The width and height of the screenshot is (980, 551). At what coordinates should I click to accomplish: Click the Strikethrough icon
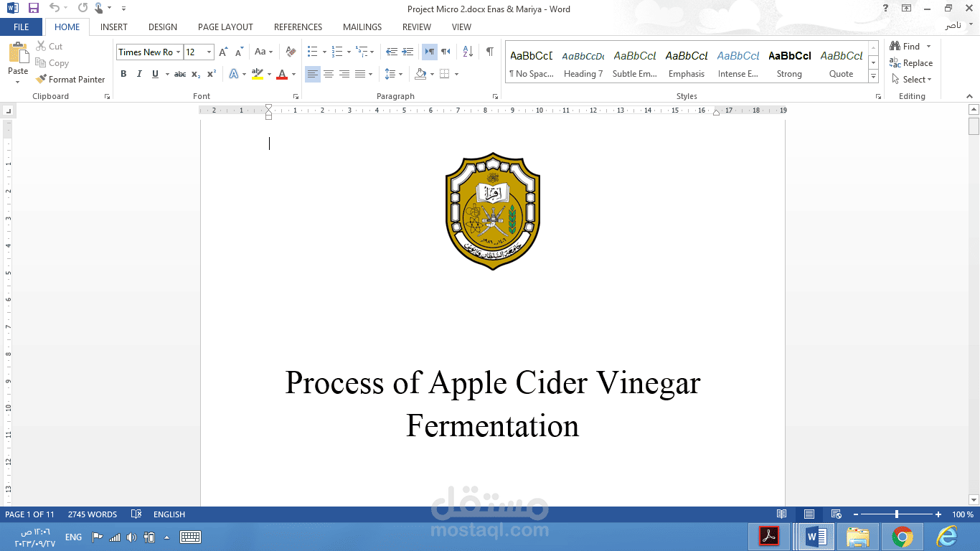tap(180, 74)
